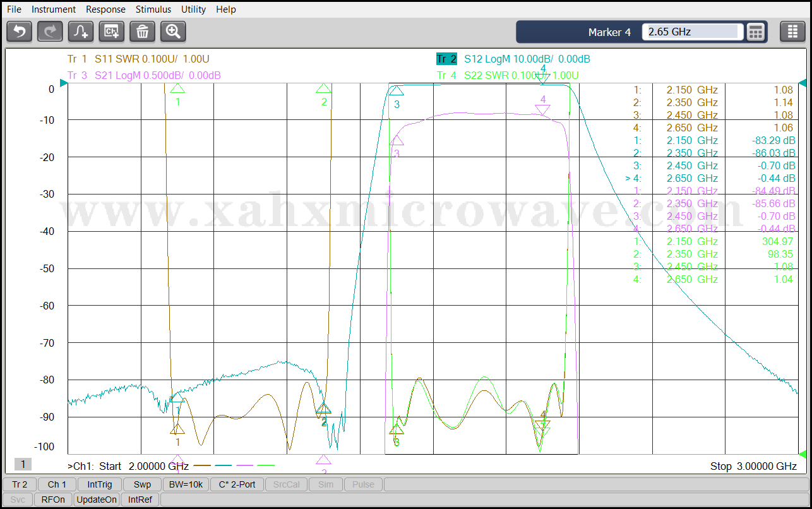The height and width of the screenshot is (509, 812).
Task: Open the Response menu
Action: 105,9
